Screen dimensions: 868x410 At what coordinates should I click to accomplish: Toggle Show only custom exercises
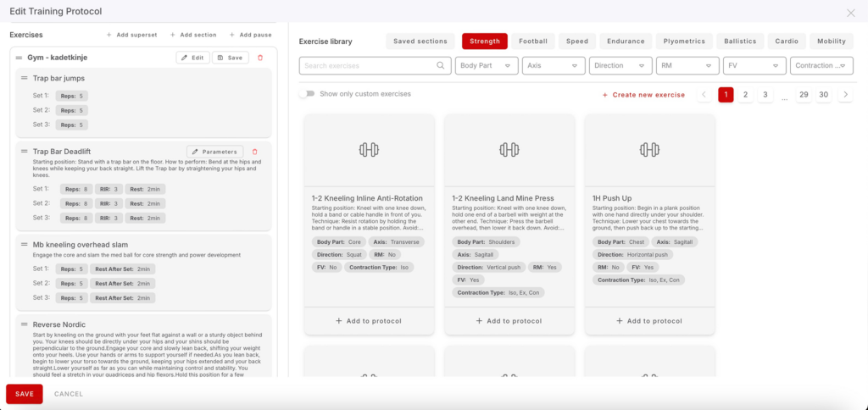[307, 93]
